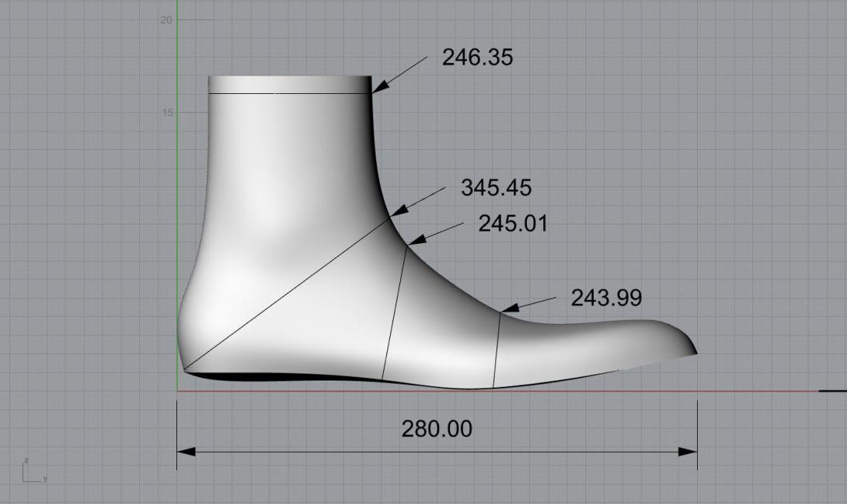Screen dimensions: 847x504
Task: Click the right arrowhead of the 280.00 dimension
Action: [x=688, y=451]
